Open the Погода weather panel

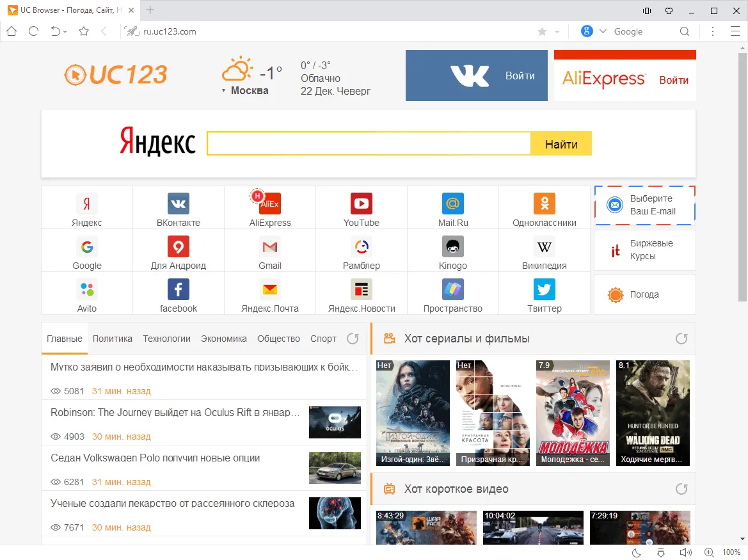click(645, 294)
